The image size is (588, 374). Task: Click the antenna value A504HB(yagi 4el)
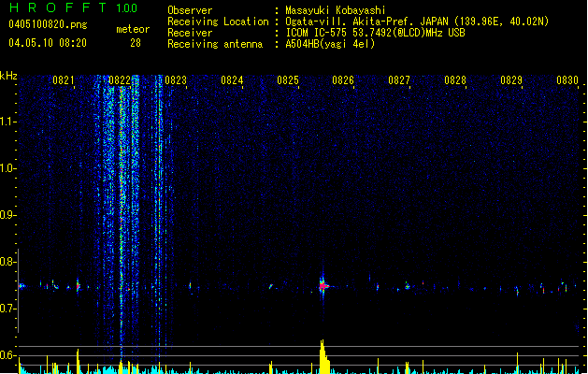(x=330, y=44)
